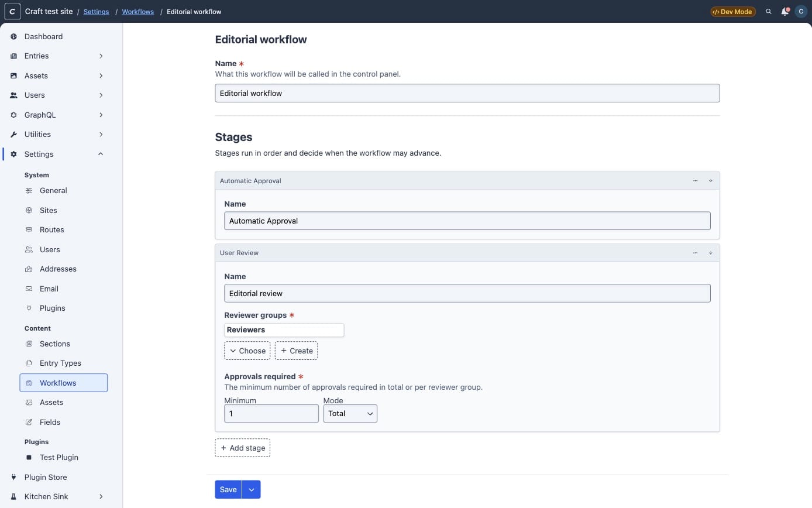Select the Reviewers group chip
812x508 pixels.
pos(284,330)
